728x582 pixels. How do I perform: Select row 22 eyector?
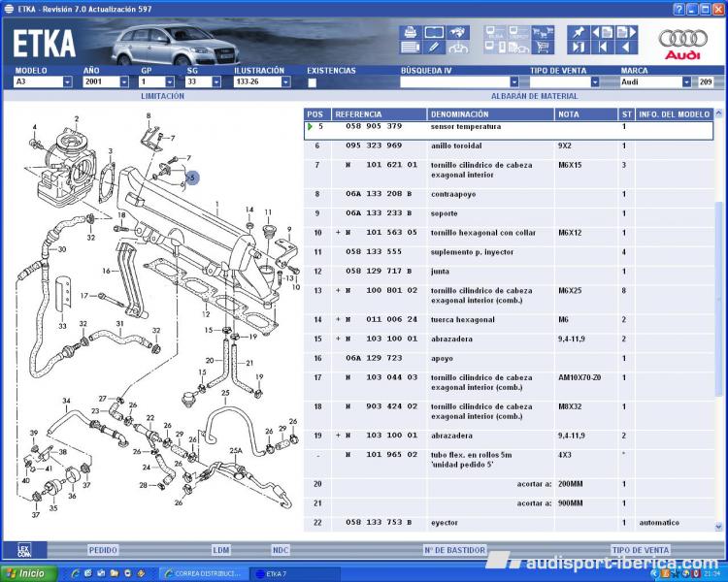click(509, 523)
